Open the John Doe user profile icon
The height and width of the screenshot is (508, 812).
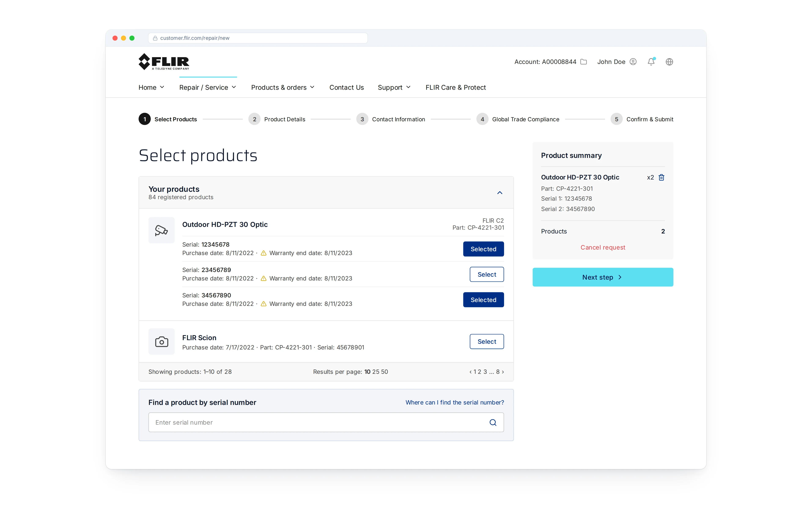click(633, 62)
